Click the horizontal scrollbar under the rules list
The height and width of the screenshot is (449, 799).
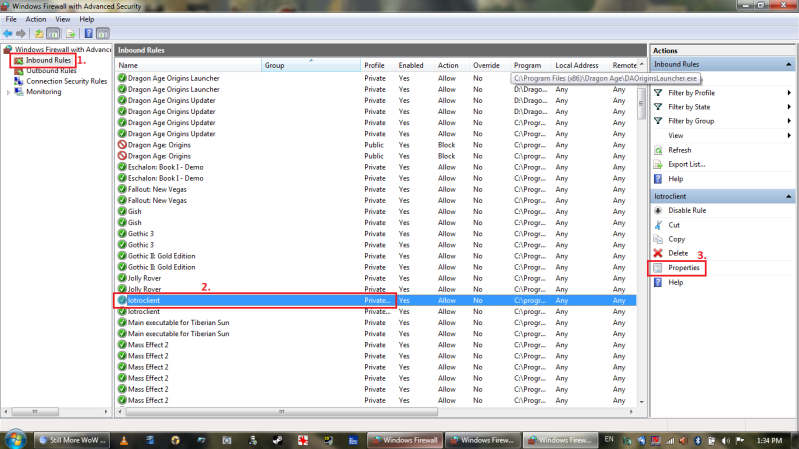(282, 412)
